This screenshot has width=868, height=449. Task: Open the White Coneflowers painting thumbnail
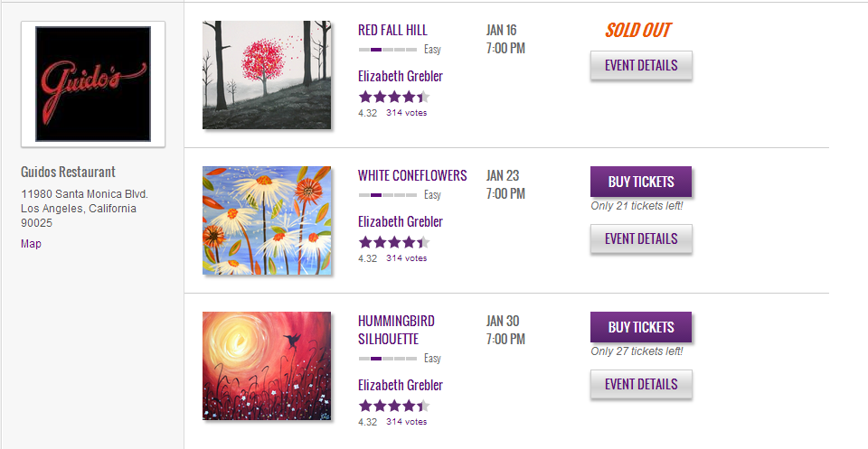pos(267,220)
